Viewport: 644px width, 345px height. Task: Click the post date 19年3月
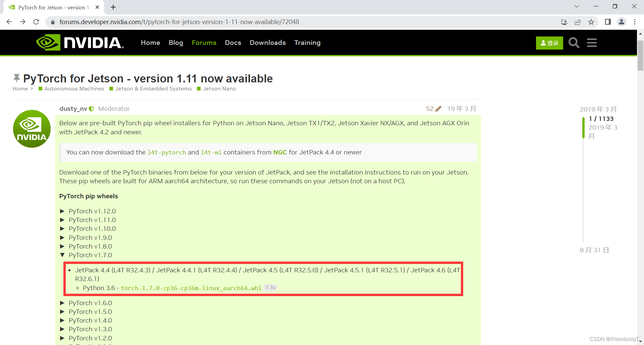[462, 109]
